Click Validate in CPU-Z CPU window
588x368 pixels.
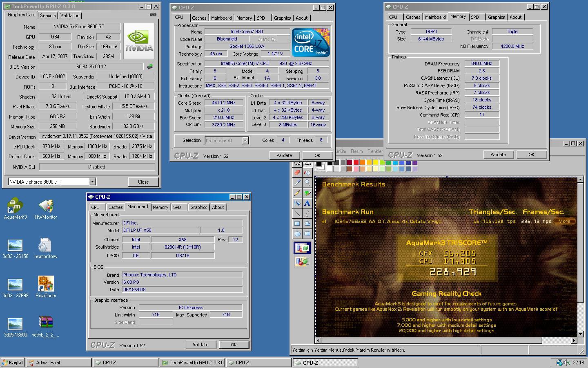point(284,155)
